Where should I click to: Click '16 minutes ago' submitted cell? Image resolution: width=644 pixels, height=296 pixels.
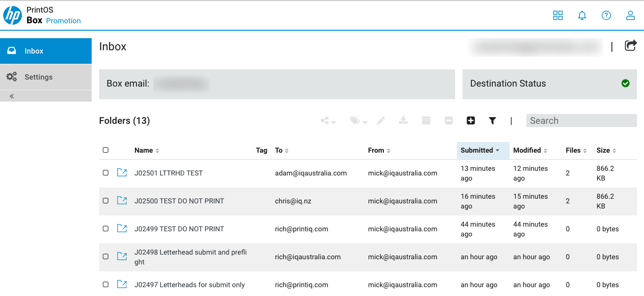[478, 201]
